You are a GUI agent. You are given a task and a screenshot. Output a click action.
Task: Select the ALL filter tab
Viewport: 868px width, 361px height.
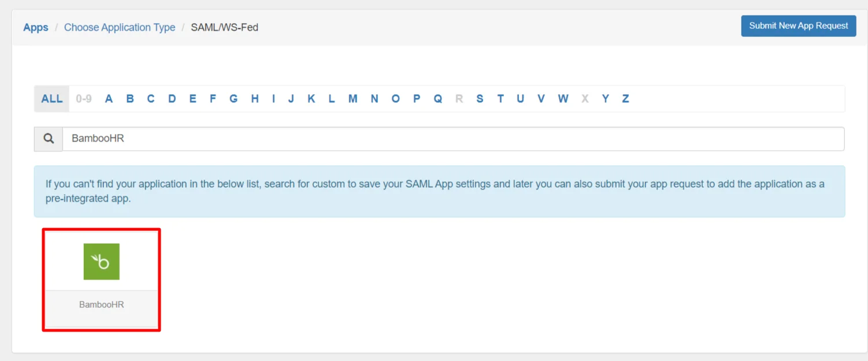51,98
